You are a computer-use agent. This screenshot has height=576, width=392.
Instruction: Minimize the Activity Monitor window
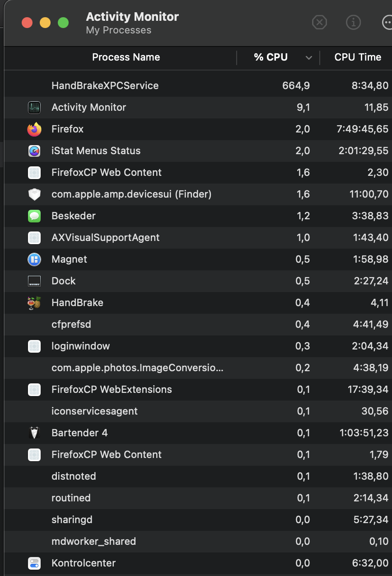coord(45,23)
